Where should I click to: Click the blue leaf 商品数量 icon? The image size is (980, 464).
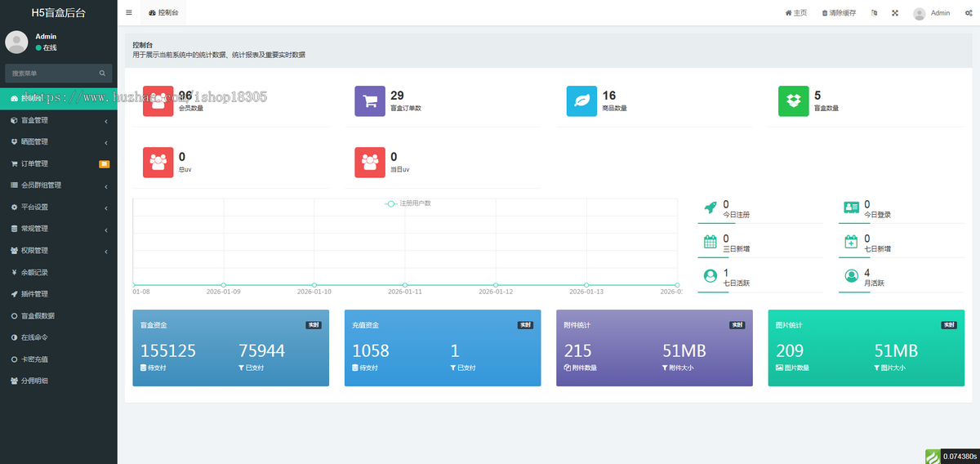pyautogui.click(x=582, y=101)
